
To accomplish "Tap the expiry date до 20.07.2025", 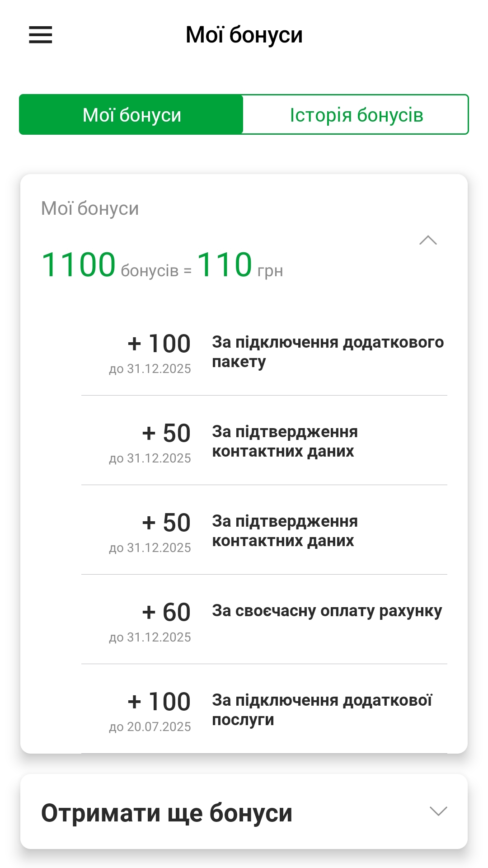I will (150, 727).
